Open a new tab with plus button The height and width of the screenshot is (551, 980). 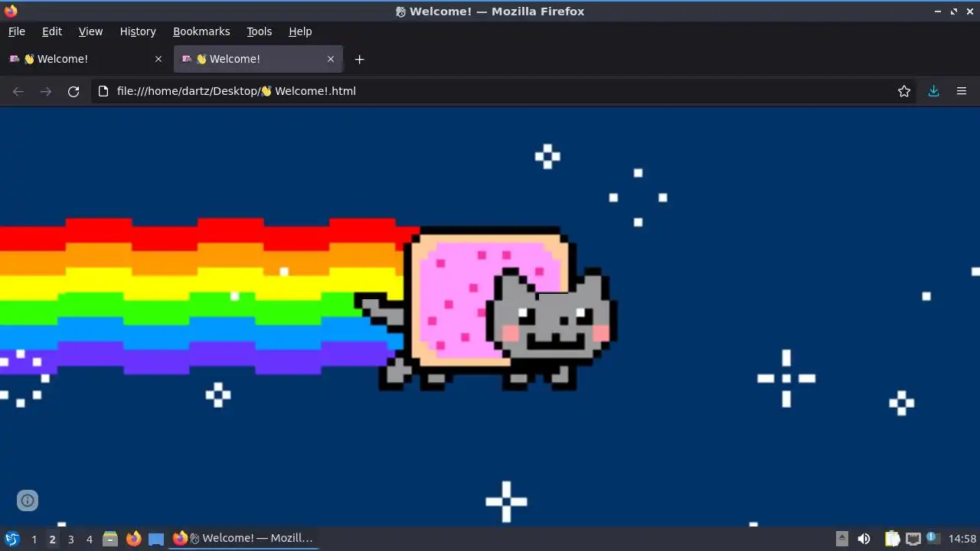(x=359, y=59)
